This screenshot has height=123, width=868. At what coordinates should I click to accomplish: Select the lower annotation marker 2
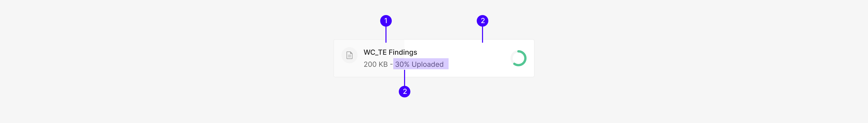(x=404, y=91)
